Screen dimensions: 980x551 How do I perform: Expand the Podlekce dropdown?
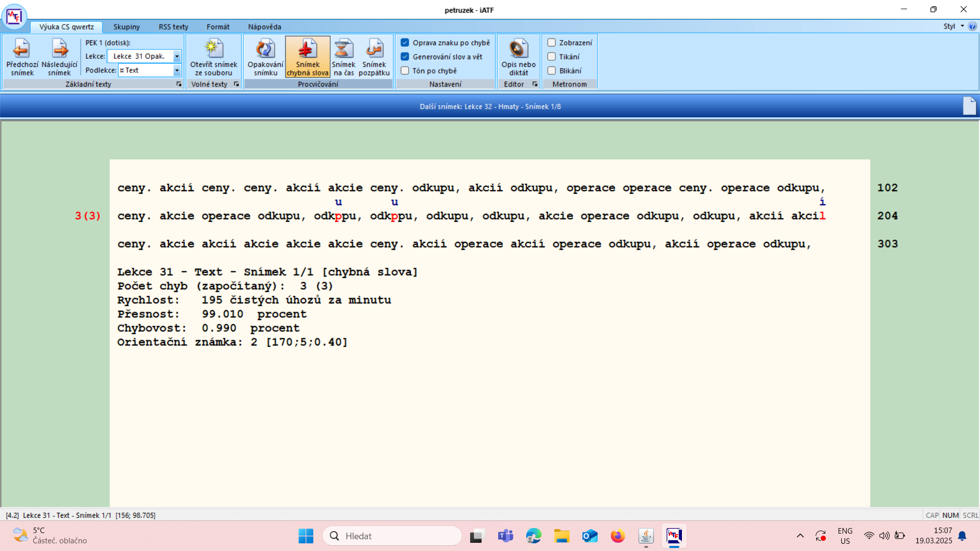point(177,70)
